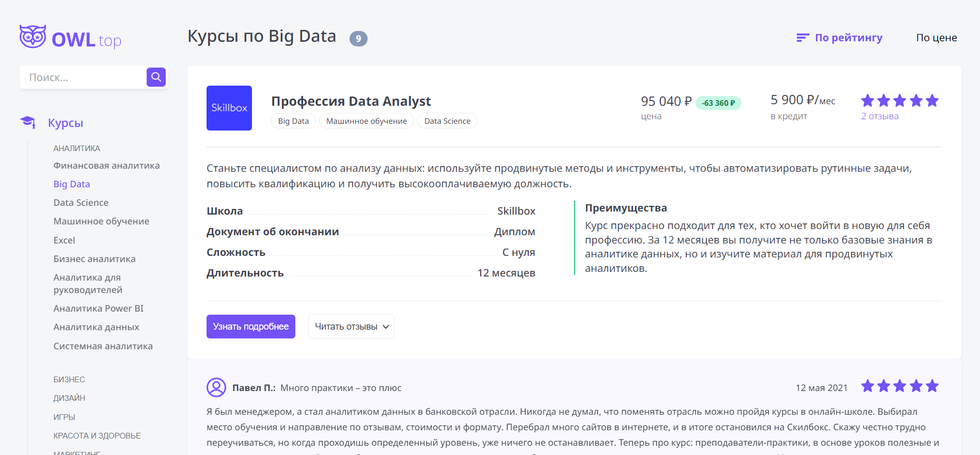
Task: Click the review date 12 мая 2021
Action: 821,388
